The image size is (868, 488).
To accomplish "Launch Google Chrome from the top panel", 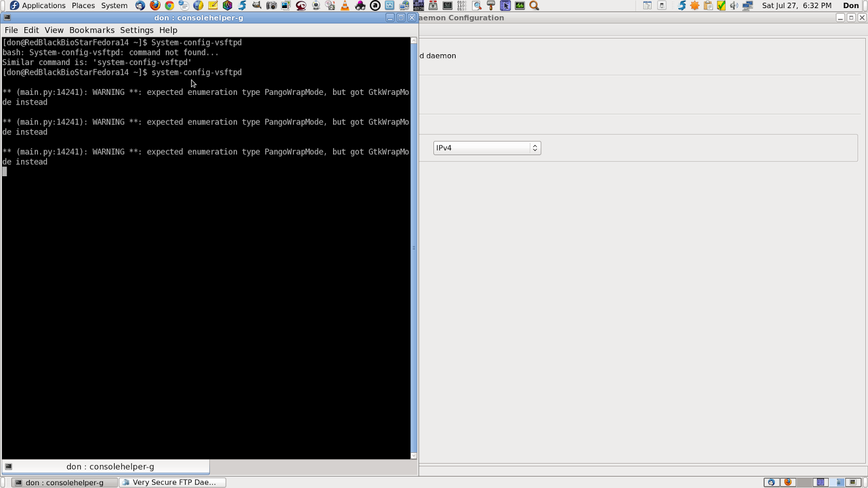I will point(169,5).
